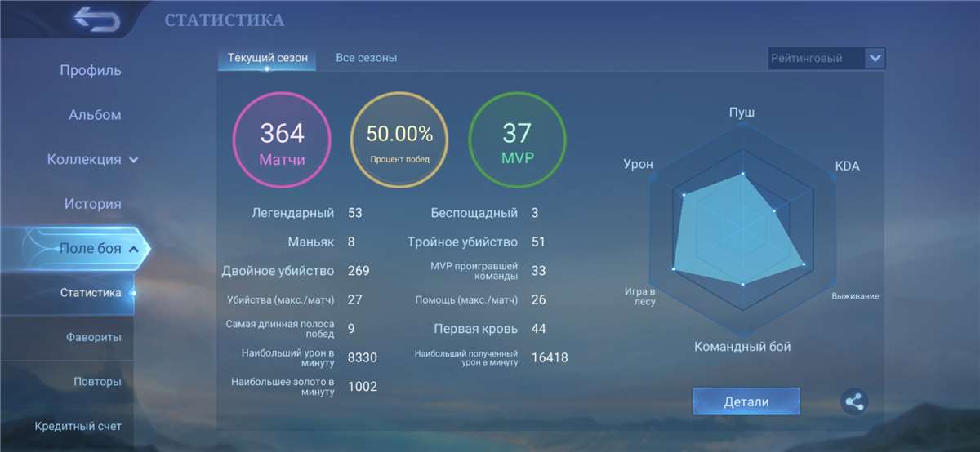Select the Статистика submenu item
Screen dimensions: 980x452
[91, 292]
